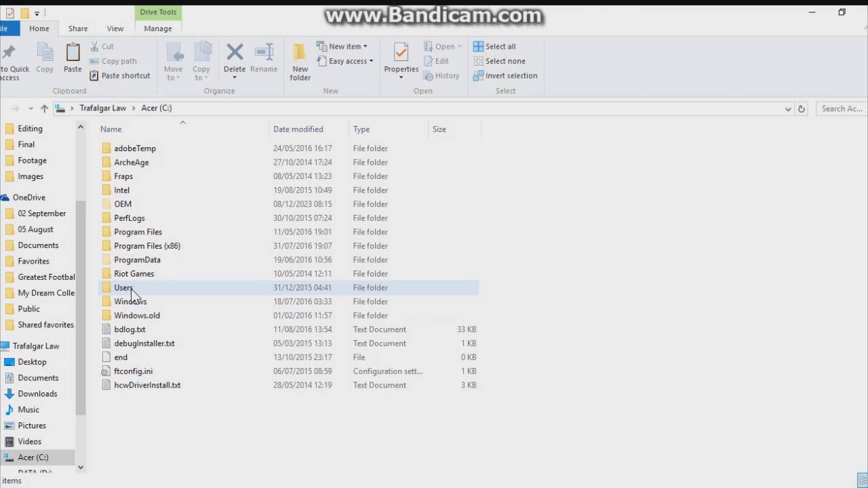Select the Program Files folder icon
Screen dimensions: 868x488
click(106, 232)
